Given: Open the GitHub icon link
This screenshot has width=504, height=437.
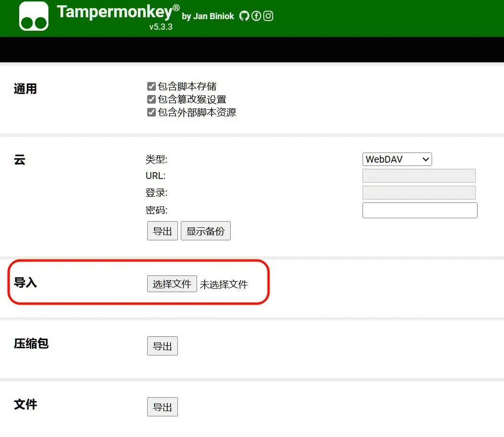Looking at the screenshot, I should (244, 16).
